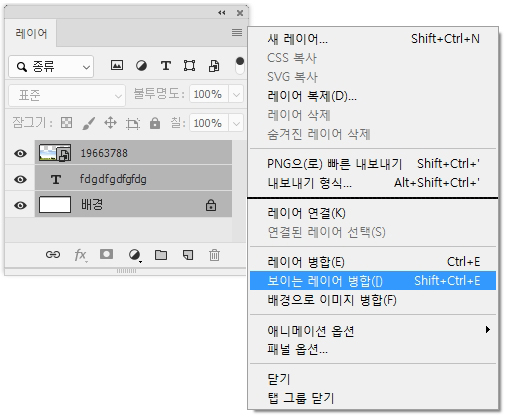Filter for smart objects icon
This screenshot has width=508, height=417.
coord(214,66)
